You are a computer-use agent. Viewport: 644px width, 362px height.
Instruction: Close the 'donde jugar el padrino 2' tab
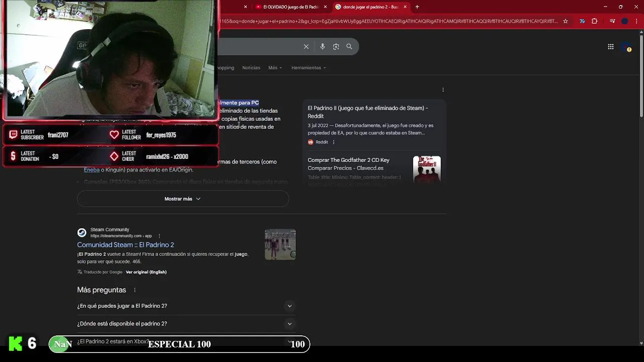405,7
